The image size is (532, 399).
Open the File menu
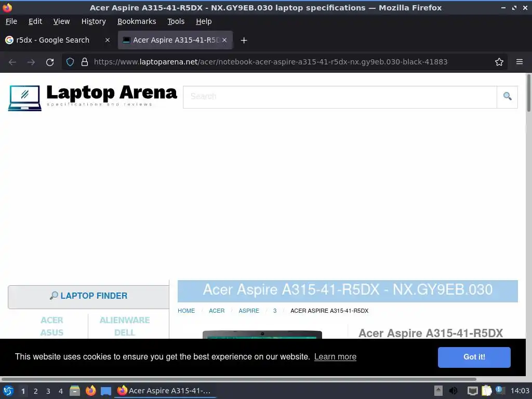coord(11,21)
